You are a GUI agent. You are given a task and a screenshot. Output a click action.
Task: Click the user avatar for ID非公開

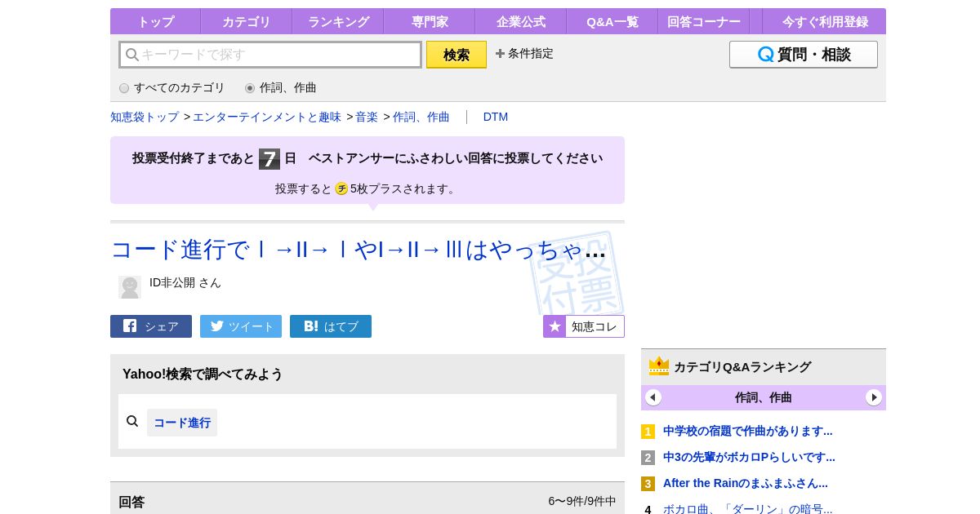(x=129, y=286)
